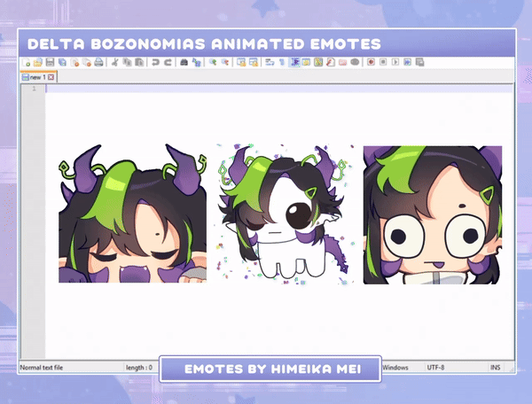Cut selection using the scissors icon
This screenshot has width=532, height=404.
tap(115, 63)
